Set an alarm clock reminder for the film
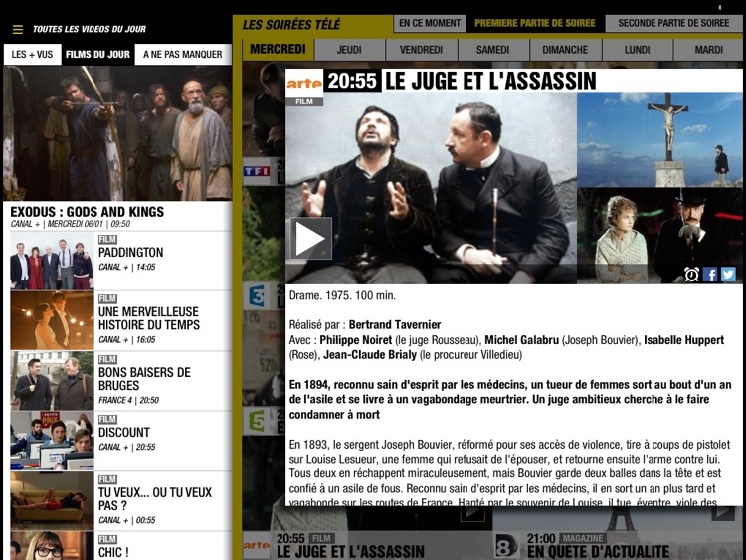The height and width of the screenshot is (560, 746). 691,275
